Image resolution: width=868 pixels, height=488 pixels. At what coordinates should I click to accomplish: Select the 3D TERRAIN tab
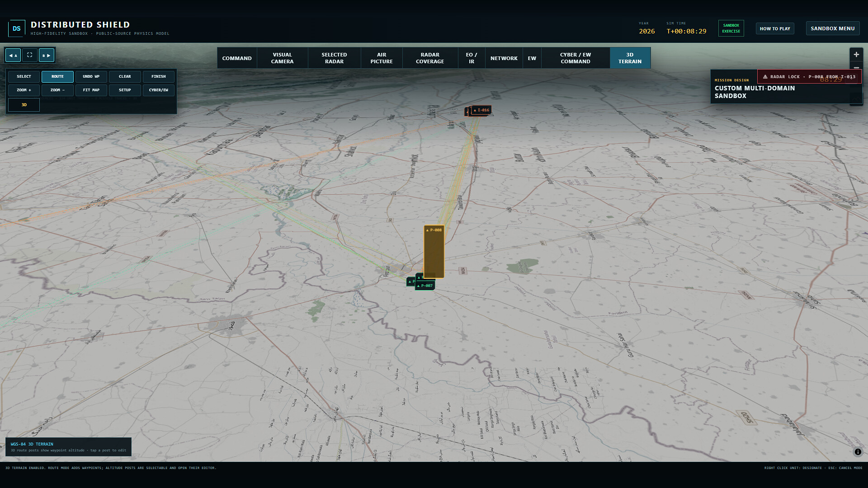coord(630,58)
